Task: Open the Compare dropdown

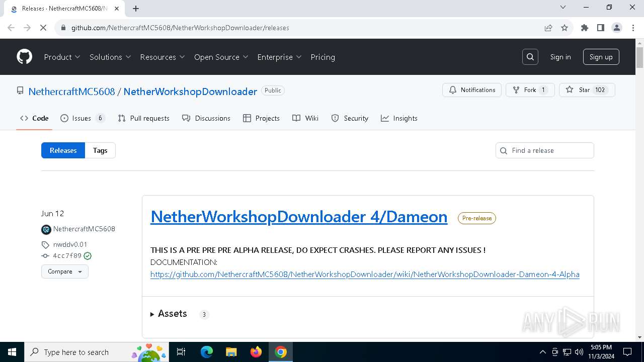Action: 65,271
